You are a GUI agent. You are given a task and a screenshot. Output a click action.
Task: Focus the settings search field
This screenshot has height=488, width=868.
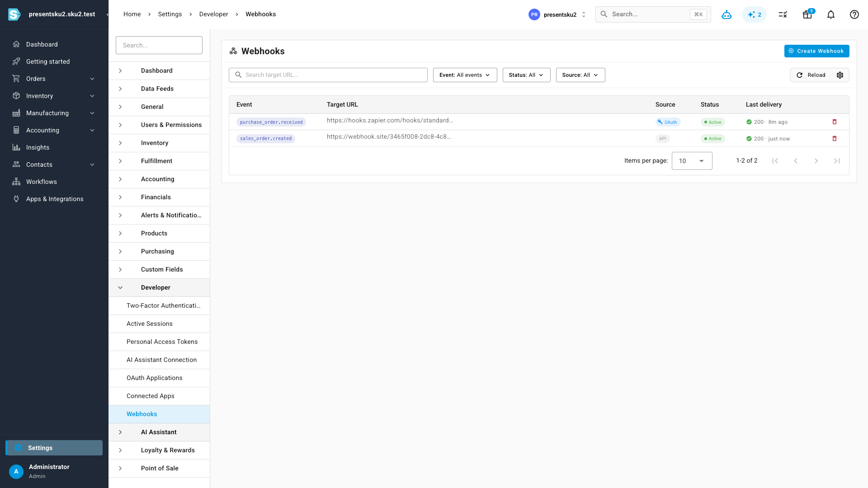pos(159,45)
